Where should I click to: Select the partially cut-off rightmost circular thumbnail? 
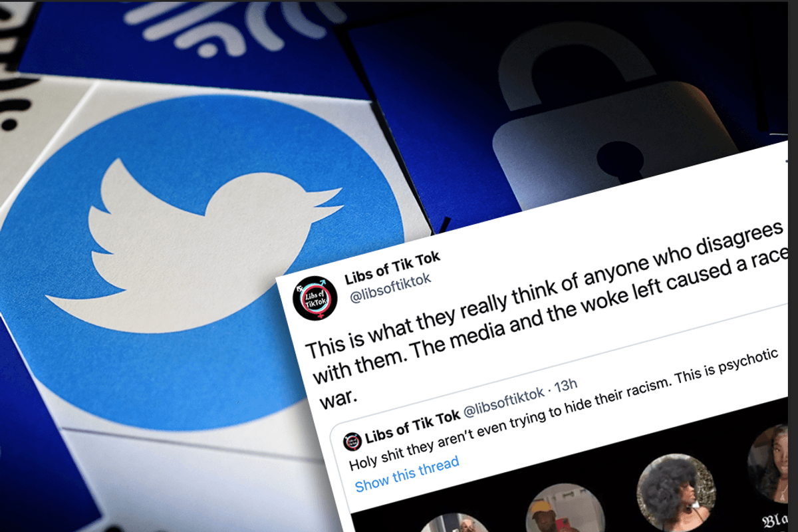tap(773, 462)
